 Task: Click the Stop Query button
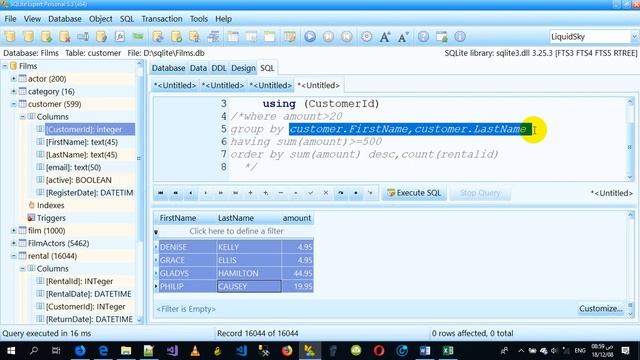pyautogui.click(x=480, y=193)
